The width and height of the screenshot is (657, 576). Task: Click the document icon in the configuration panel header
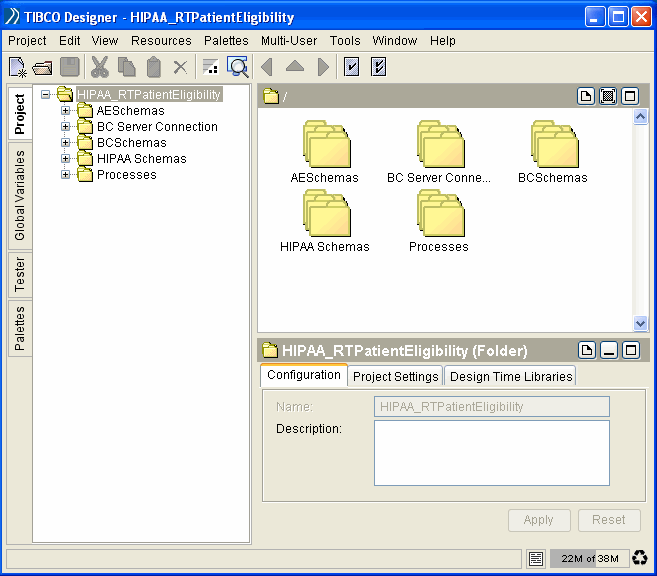pos(587,350)
